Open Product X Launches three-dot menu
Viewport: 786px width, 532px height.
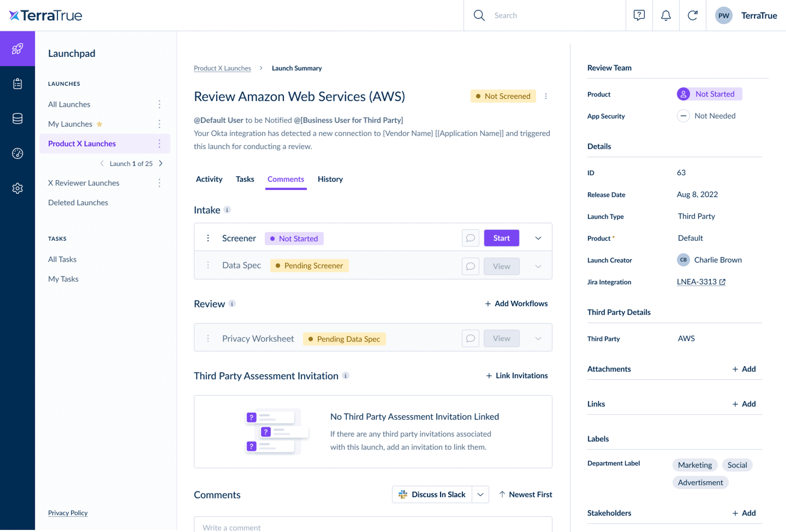point(159,144)
